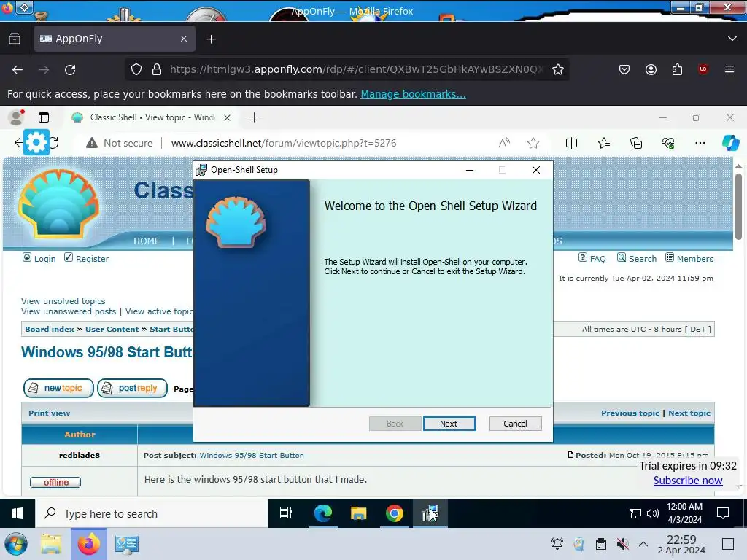Image resolution: width=747 pixels, height=560 pixels.
Task: Open Task View in remote taskbar
Action: pyautogui.click(x=286, y=513)
